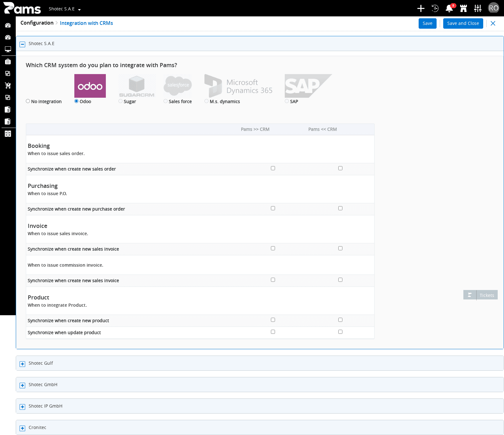Close the configuration page with the X icon
This screenshot has width=504, height=435.
tap(493, 23)
